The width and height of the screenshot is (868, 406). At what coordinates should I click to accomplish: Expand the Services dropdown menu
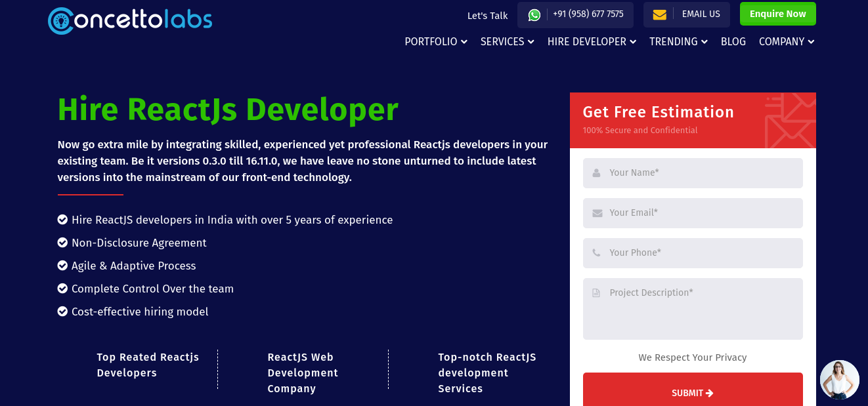pos(507,41)
